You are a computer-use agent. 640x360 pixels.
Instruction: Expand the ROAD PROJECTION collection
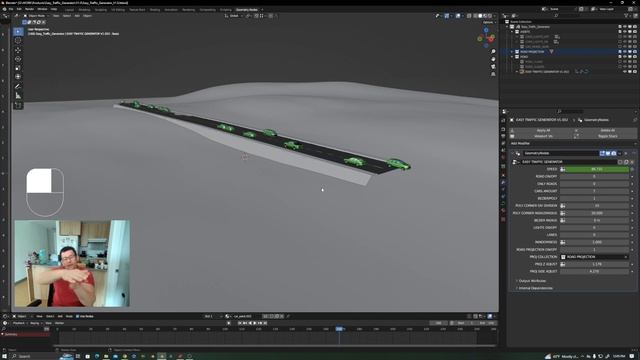512,52
